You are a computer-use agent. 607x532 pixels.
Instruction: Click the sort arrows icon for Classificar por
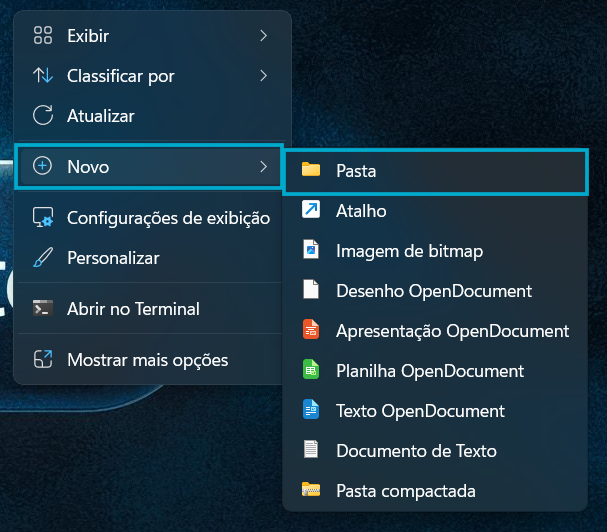point(43,76)
